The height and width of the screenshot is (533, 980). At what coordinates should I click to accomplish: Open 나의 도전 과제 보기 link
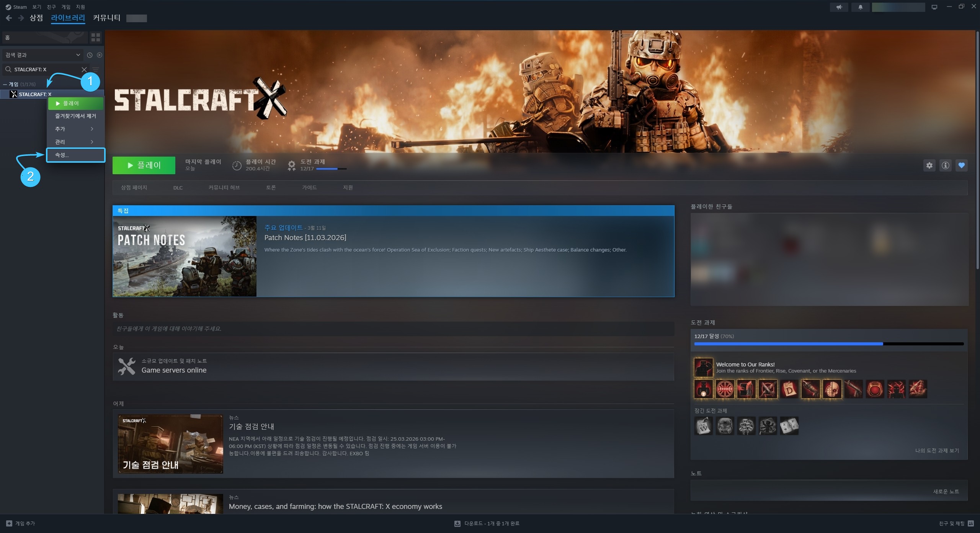coord(937,450)
